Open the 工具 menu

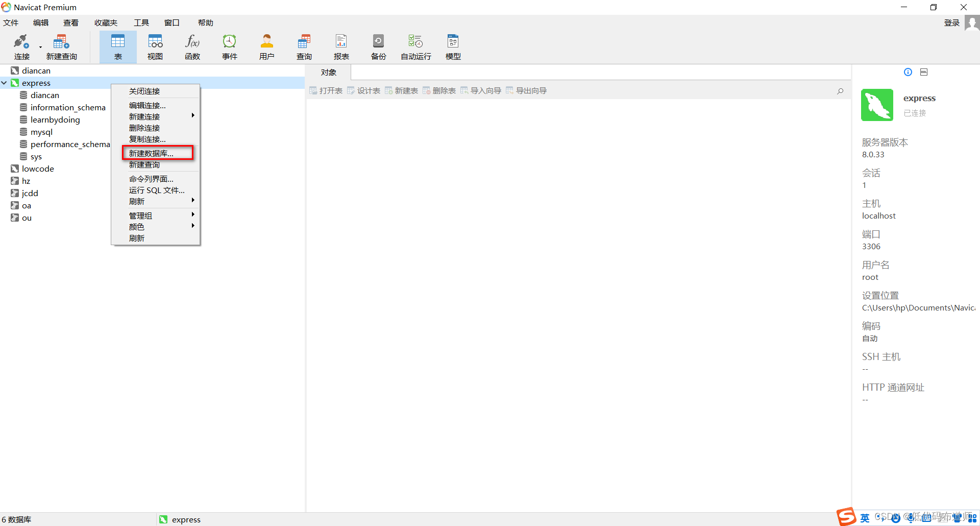[141, 23]
